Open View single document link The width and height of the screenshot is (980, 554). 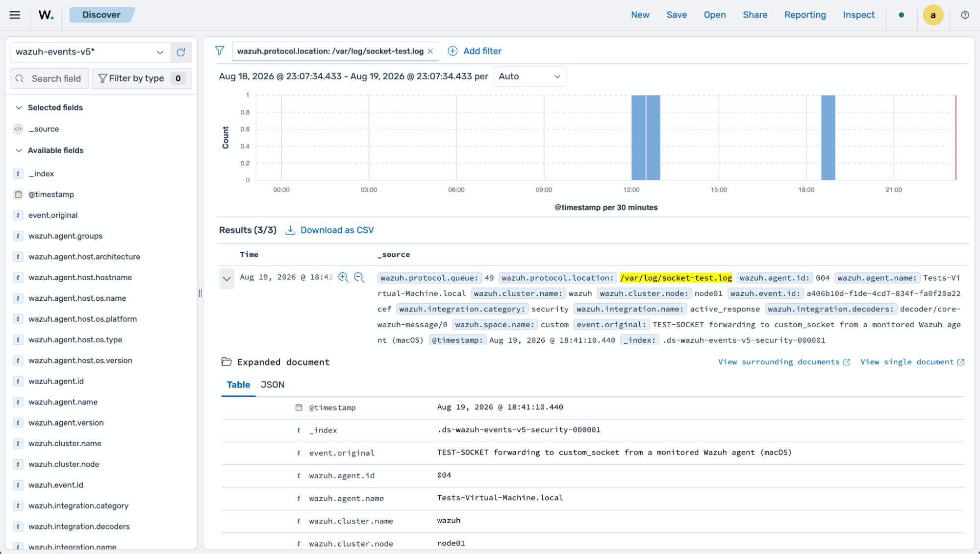(912, 362)
